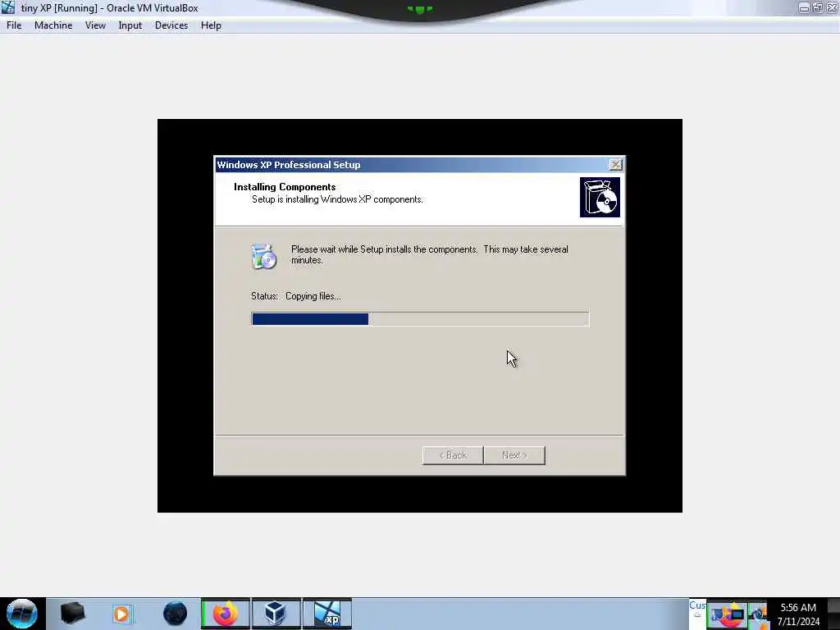840x630 pixels.
Task: Minimize the VirtualBox window
Action: 804,7
